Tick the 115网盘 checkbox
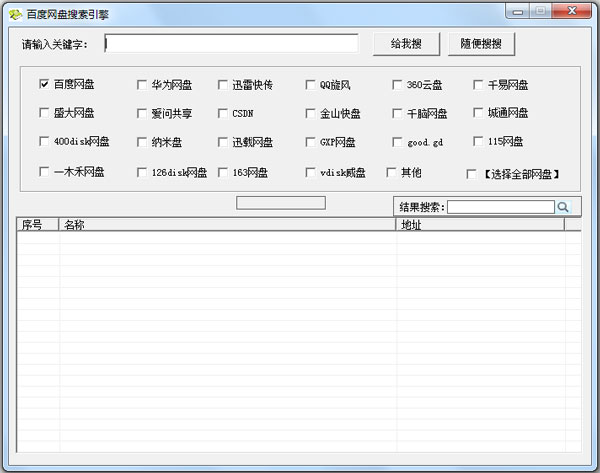Image resolution: width=600 pixels, height=473 pixels. pyautogui.click(x=478, y=141)
